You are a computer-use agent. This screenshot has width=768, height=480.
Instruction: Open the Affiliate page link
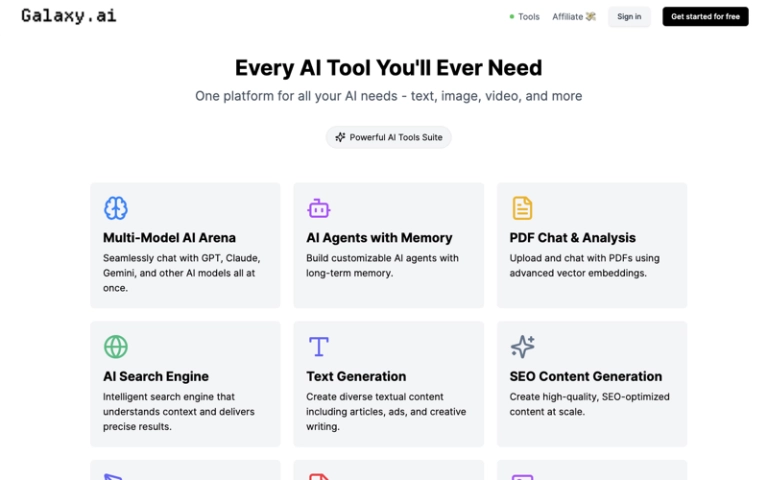tap(567, 17)
